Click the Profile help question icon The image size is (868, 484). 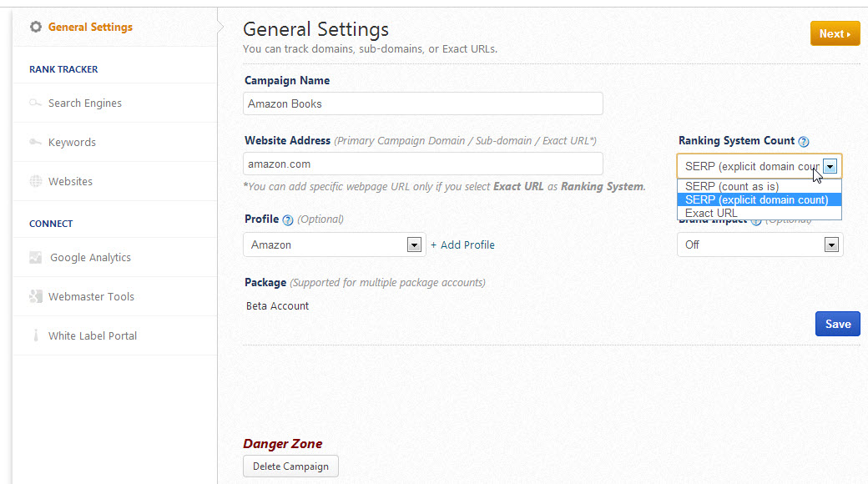point(288,220)
